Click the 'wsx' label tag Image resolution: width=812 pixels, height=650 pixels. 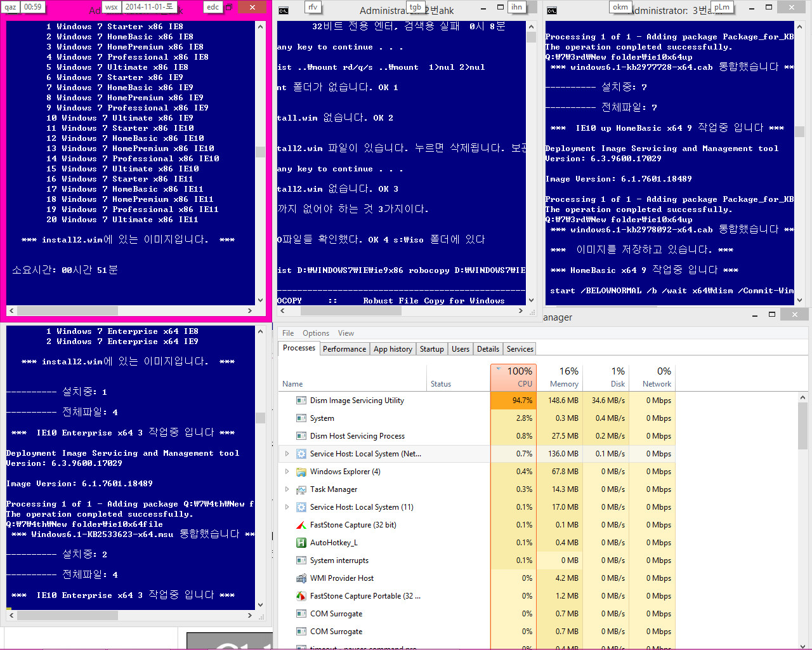(112, 7)
